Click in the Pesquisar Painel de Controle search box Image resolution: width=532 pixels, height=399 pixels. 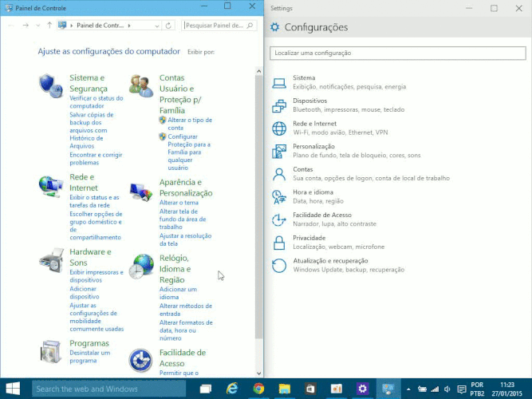tap(219, 26)
